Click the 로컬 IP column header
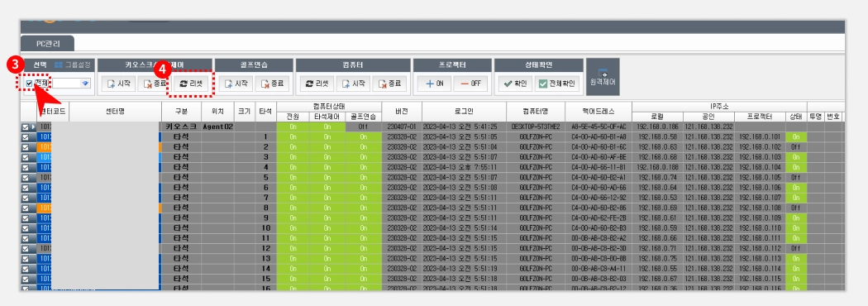Viewport: 868px width, 306px height. pyautogui.click(x=657, y=117)
